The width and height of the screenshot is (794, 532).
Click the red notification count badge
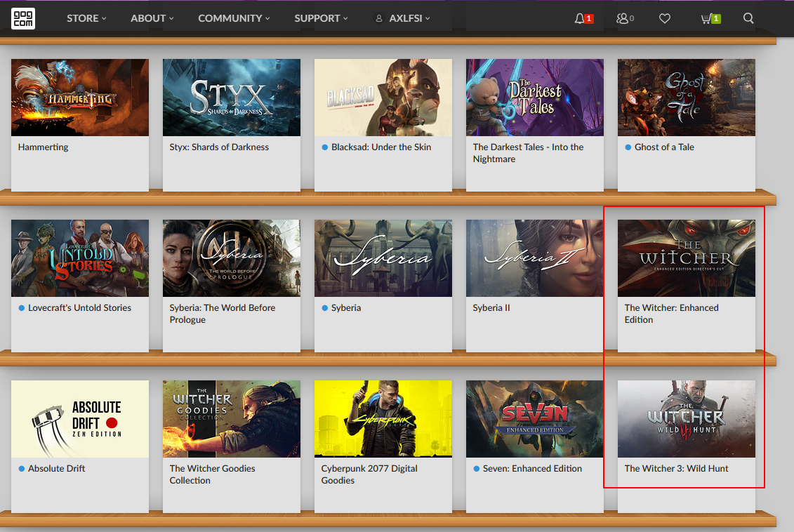pos(589,19)
